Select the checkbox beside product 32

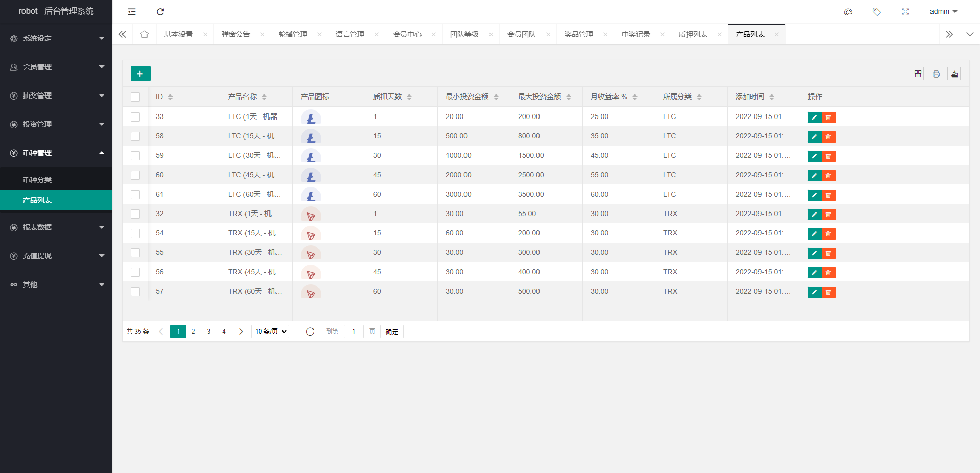(x=135, y=214)
